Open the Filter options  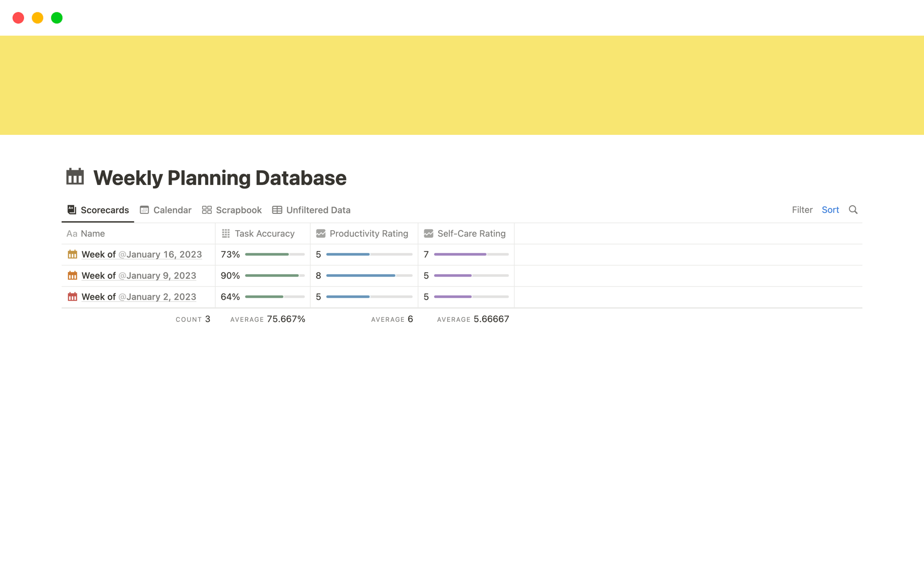(802, 210)
